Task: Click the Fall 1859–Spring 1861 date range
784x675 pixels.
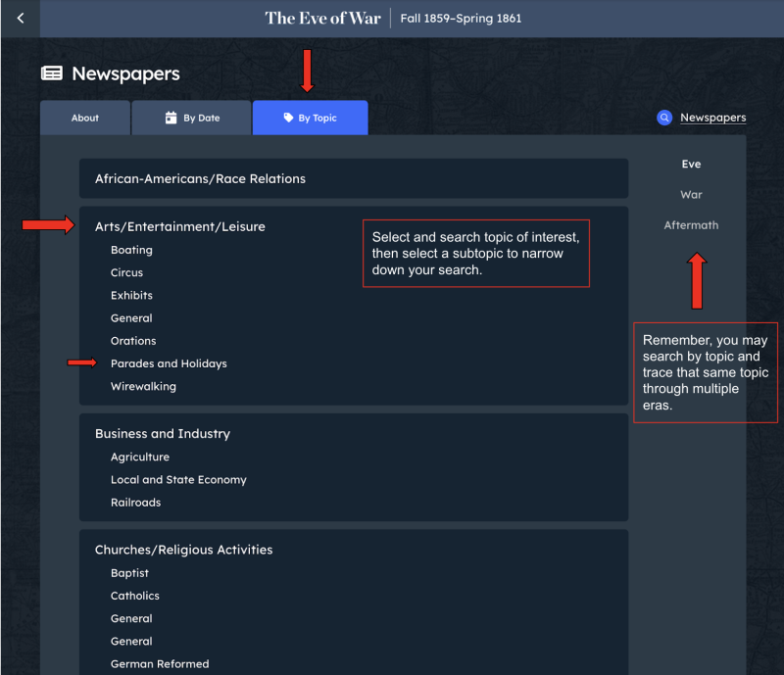Action: point(461,19)
